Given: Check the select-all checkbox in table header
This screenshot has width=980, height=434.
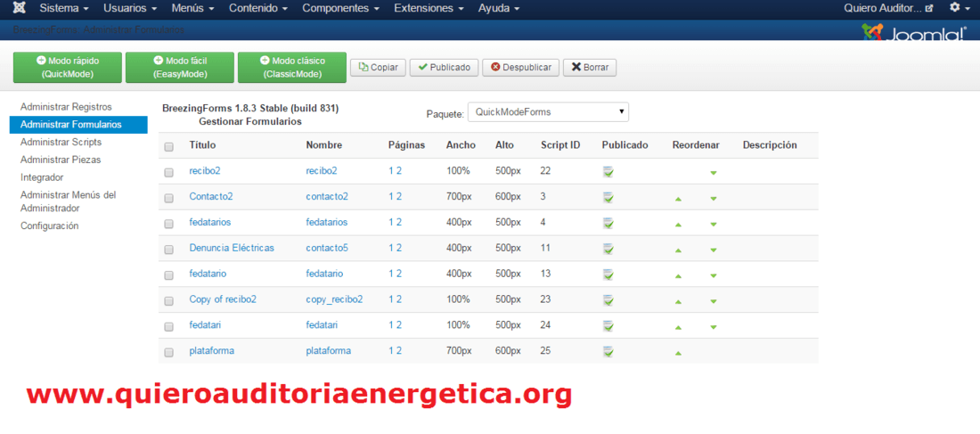Looking at the screenshot, I should 168,147.
